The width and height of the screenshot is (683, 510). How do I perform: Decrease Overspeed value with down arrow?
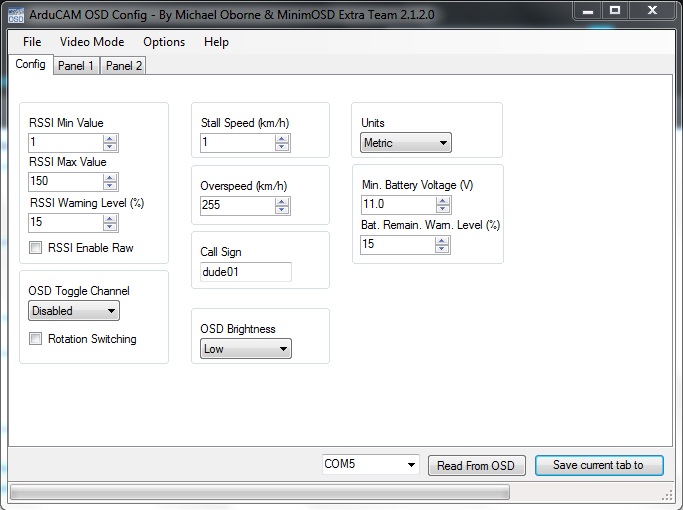(282, 210)
